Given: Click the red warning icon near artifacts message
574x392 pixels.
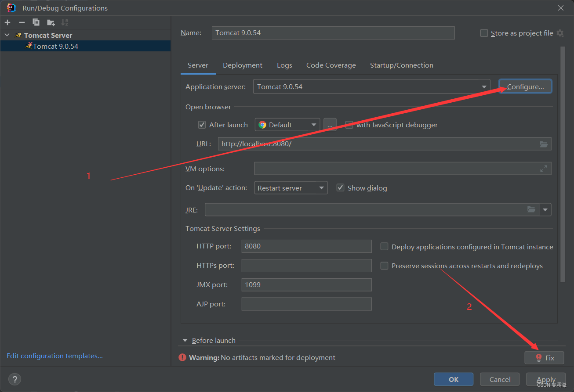Looking at the screenshot, I should click(x=182, y=358).
